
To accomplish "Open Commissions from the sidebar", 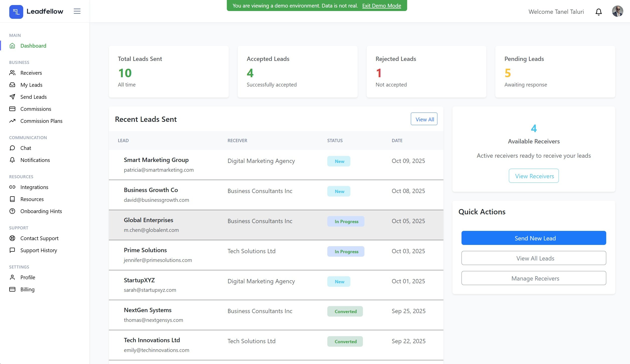I will [36, 109].
